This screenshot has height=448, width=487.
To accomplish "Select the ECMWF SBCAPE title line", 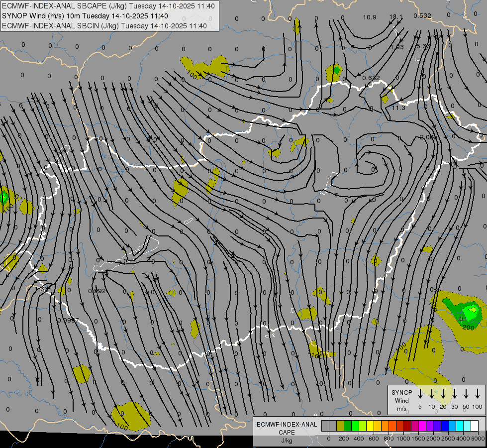I will click(108, 6).
